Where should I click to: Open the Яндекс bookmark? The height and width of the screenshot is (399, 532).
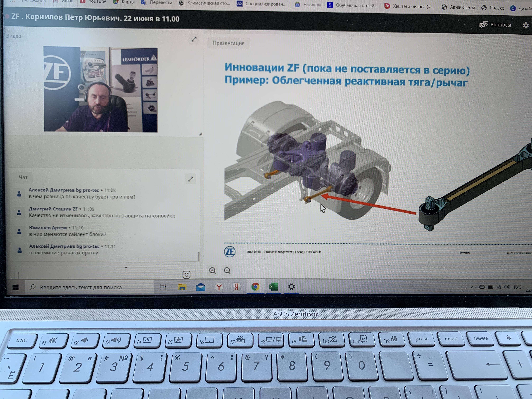pos(493,8)
